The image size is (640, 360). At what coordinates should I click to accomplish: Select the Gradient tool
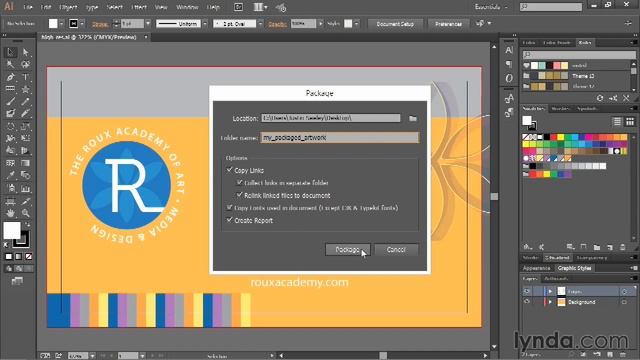(x=25, y=163)
